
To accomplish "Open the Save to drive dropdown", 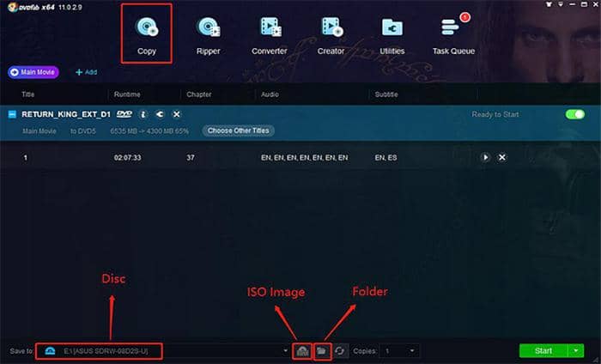I will (x=285, y=350).
